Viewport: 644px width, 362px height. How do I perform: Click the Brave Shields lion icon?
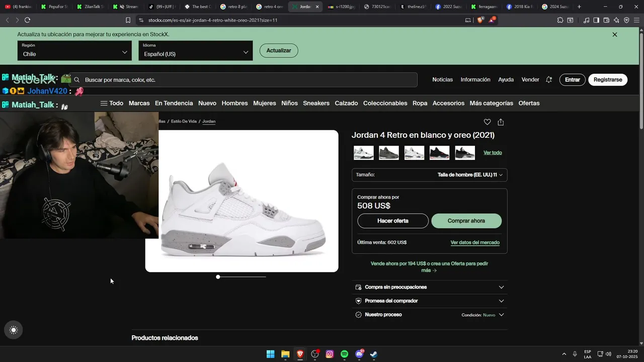point(480,20)
